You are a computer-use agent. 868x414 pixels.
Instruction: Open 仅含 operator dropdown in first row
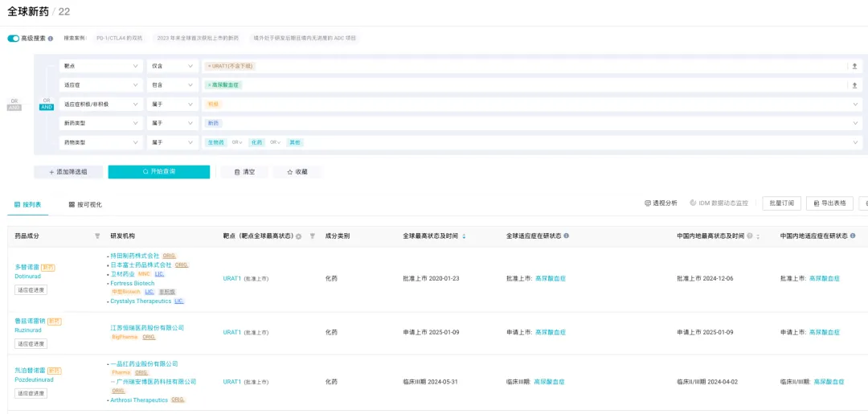point(172,66)
